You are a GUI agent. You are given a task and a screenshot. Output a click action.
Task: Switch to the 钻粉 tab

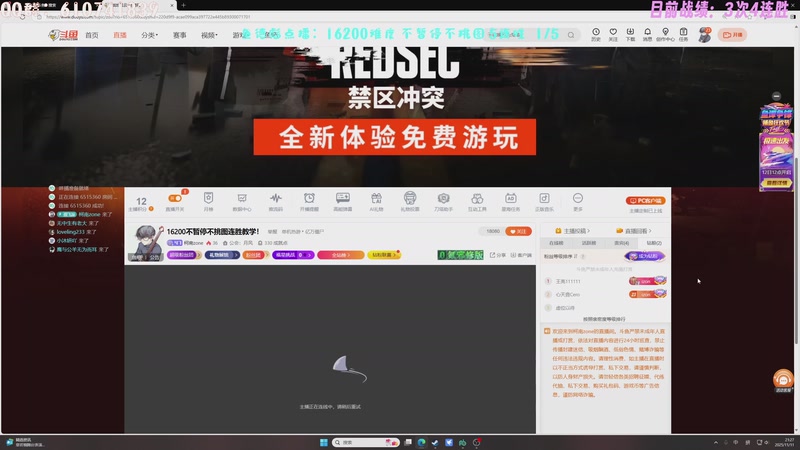pyautogui.click(x=654, y=243)
